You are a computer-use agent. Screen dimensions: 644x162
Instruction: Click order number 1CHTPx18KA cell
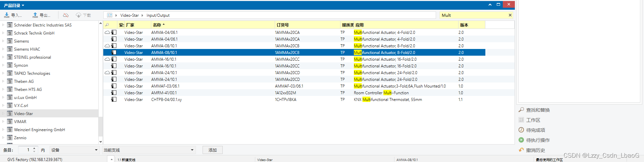pyautogui.click(x=285, y=100)
